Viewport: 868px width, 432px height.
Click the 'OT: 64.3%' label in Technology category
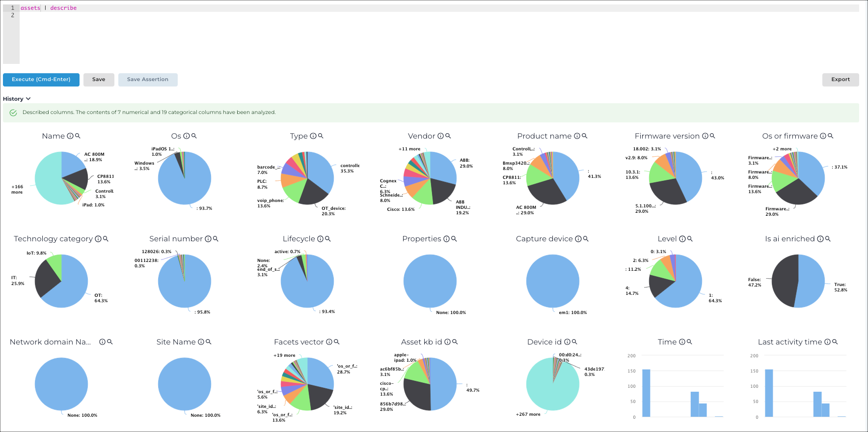click(101, 298)
